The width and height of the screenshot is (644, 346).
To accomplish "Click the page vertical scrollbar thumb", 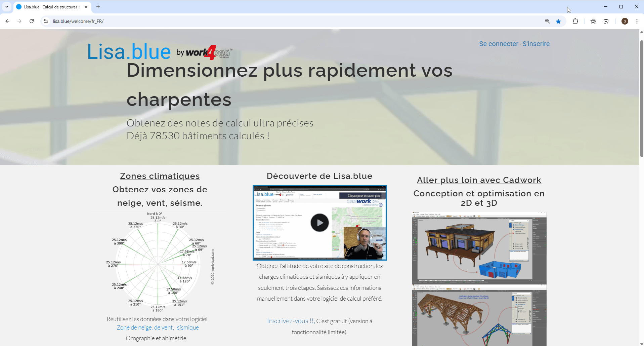I will click(641, 99).
